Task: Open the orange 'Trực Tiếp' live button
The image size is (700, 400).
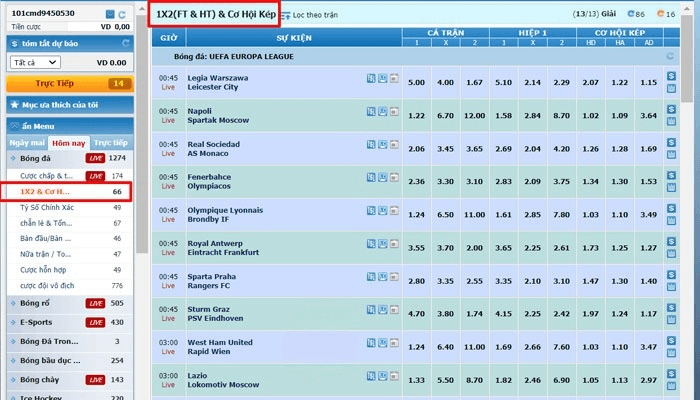Action: 70,83
